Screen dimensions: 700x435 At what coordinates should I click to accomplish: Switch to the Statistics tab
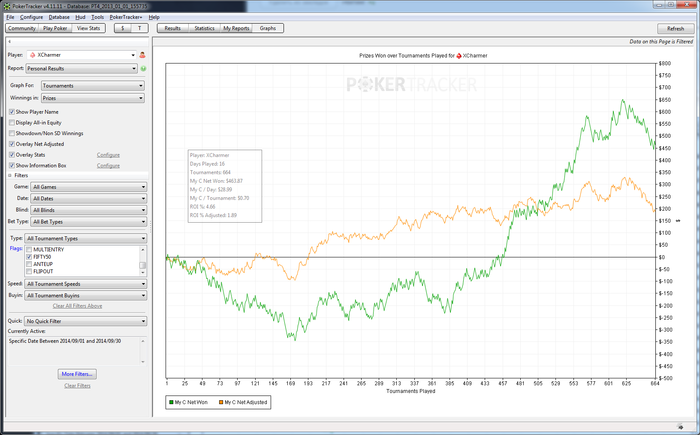click(204, 28)
